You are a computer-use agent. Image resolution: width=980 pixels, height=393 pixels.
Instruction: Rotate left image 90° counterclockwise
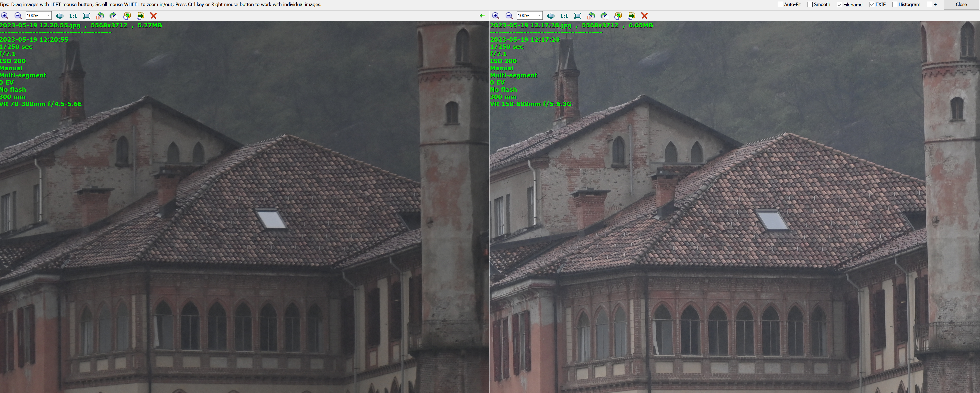(100, 16)
